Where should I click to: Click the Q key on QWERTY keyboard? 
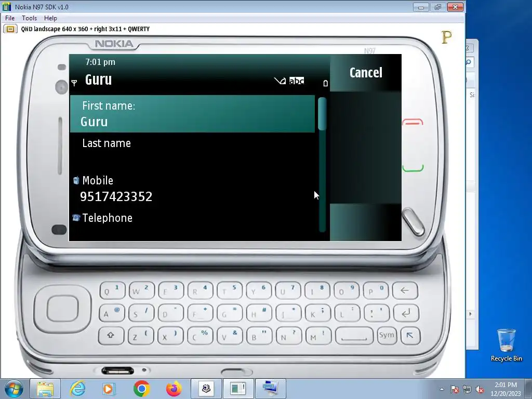point(112,291)
